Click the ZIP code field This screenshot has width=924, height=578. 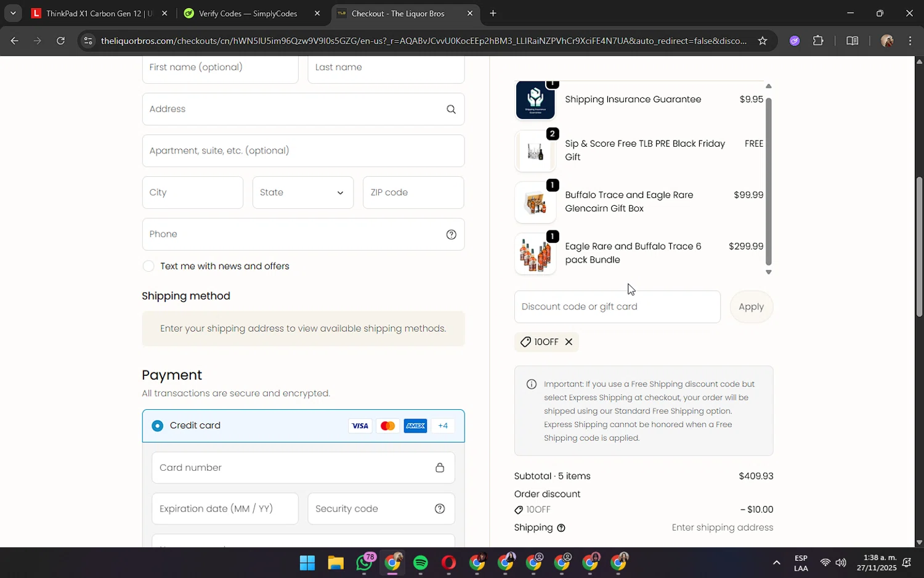click(x=413, y=193)
